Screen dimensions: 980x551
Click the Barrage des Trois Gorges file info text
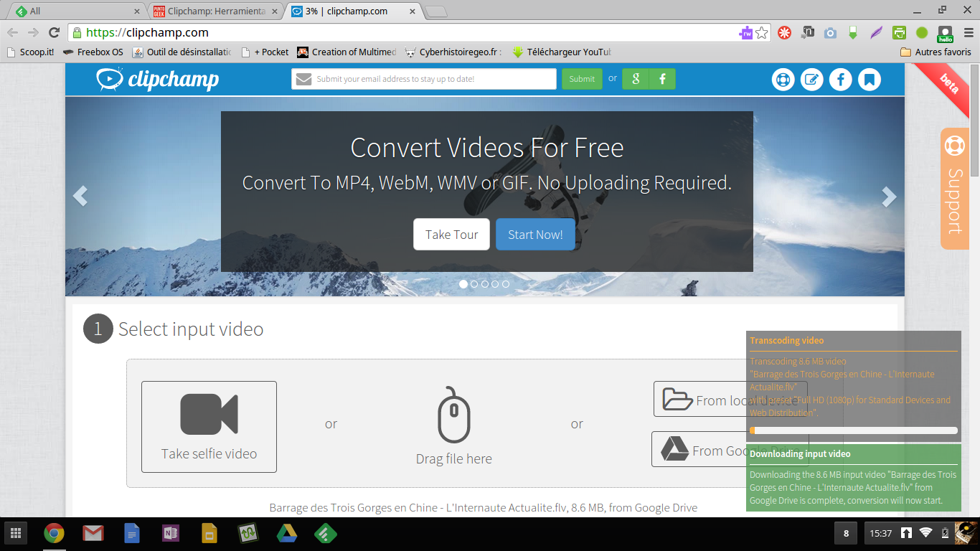point(483,507)
